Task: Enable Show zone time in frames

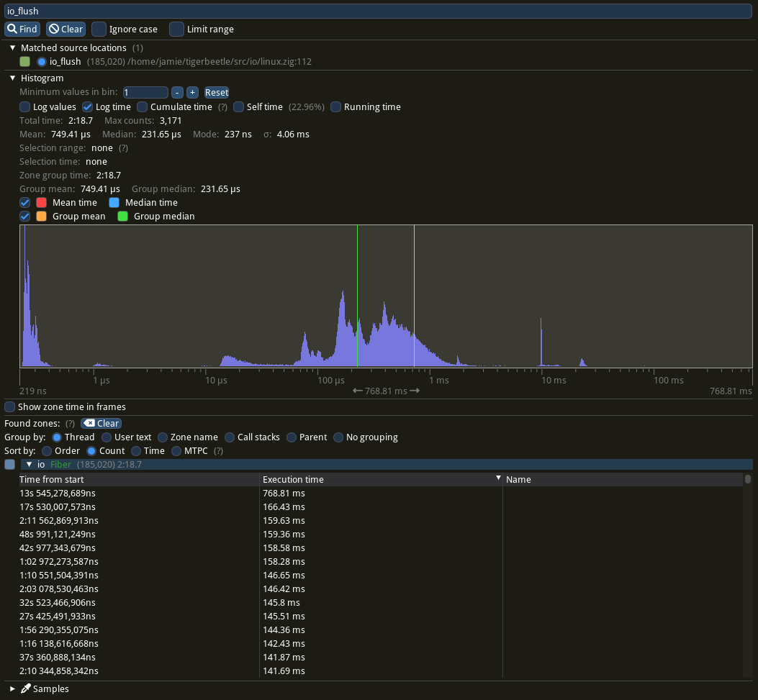Action: 9,406
